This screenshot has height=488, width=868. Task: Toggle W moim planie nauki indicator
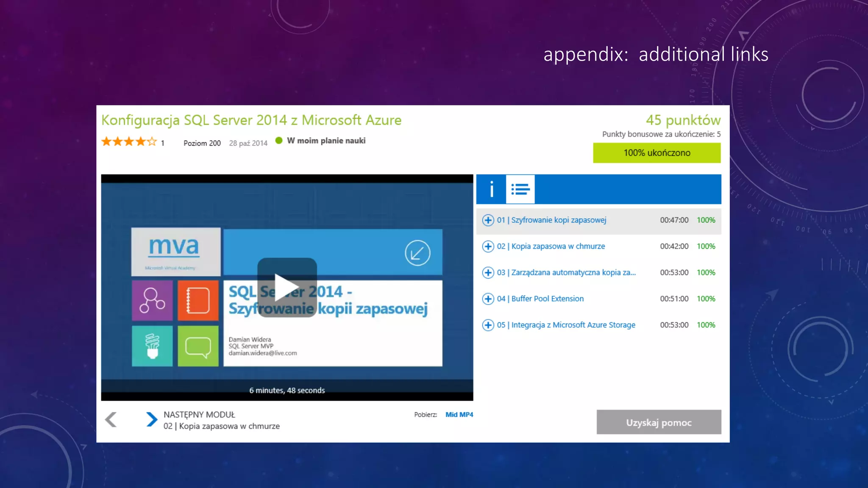click(279, 141)
